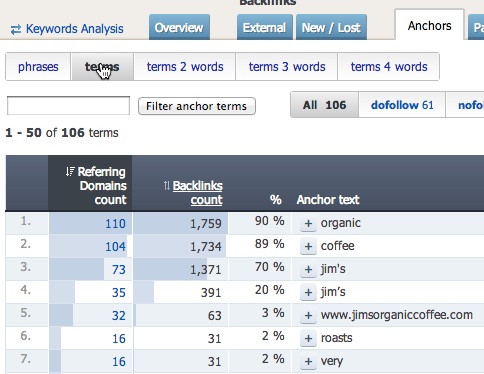
Task: Expand the organic anchor row
Action: point(308,223)
